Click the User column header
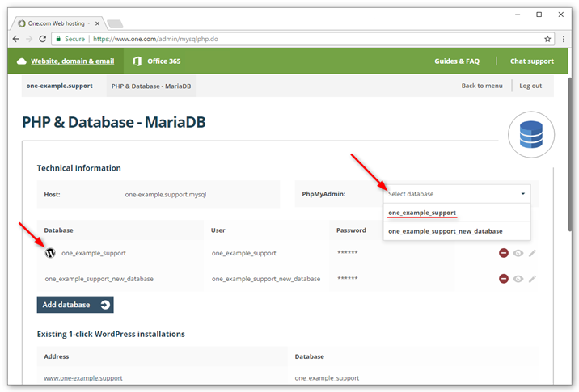The width and height of the screenshot is (579, 392). tap(218, 230)
